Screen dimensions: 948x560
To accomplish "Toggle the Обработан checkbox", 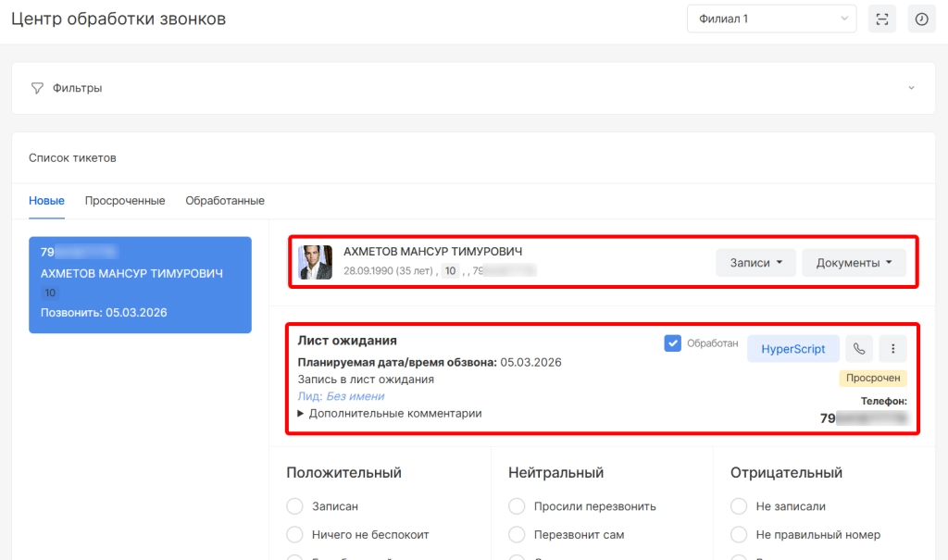I will click(673, 343).
